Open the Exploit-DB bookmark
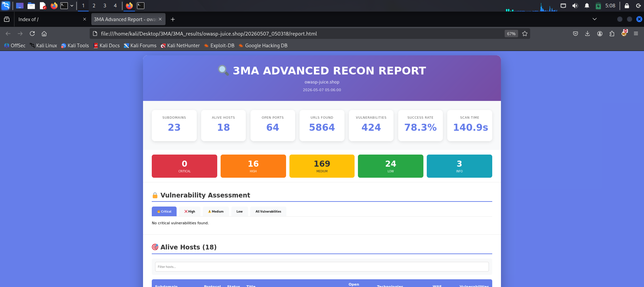Viewport: 644px width, 287px height. [219, 46]
